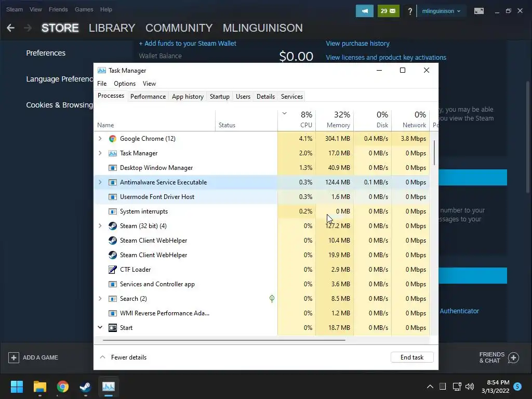Viewport: 532px width, 399px height.
Task: Open Chrome from the taskbar
Action: [62, 387]
